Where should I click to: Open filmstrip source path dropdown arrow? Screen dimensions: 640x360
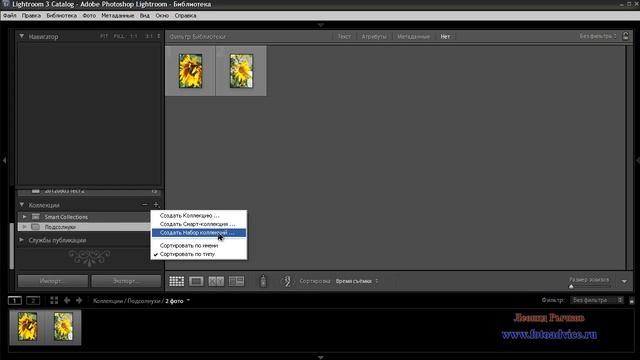coord(188,301)
